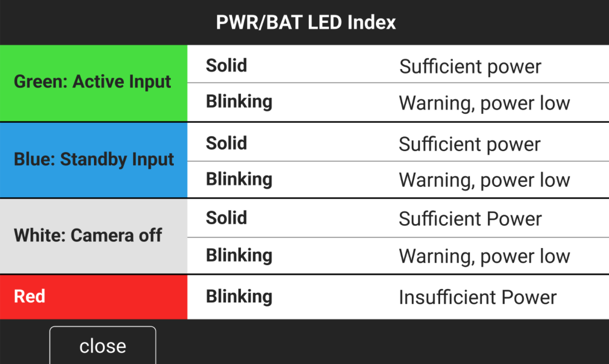The height and width of the screenshot is (364, 609).
Task: Select the green Active Input color block
Action: 93,82
